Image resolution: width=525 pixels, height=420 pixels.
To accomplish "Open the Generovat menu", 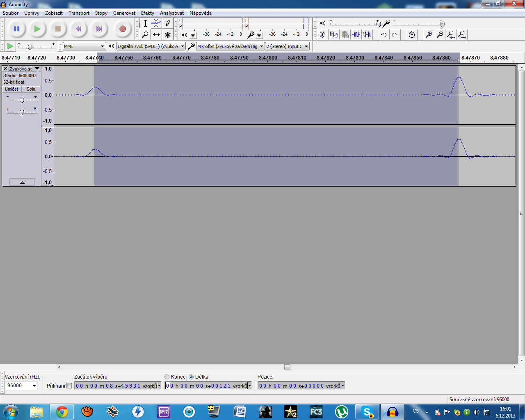I will [x=124, y=13].
